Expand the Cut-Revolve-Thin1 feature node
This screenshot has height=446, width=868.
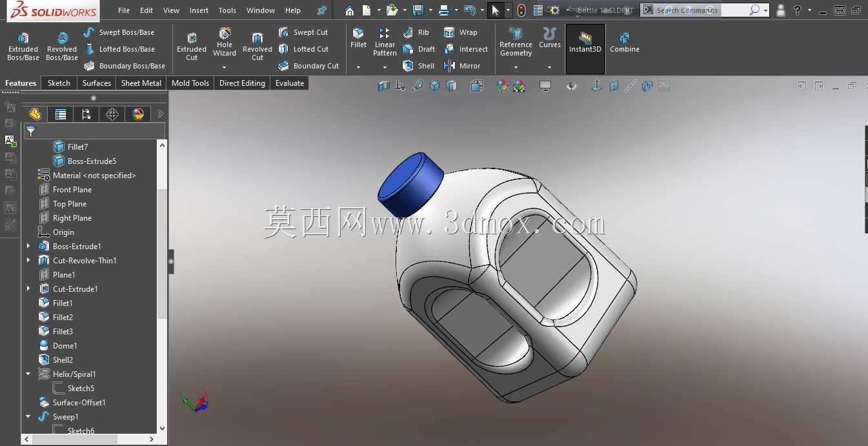tap(28, 260)
